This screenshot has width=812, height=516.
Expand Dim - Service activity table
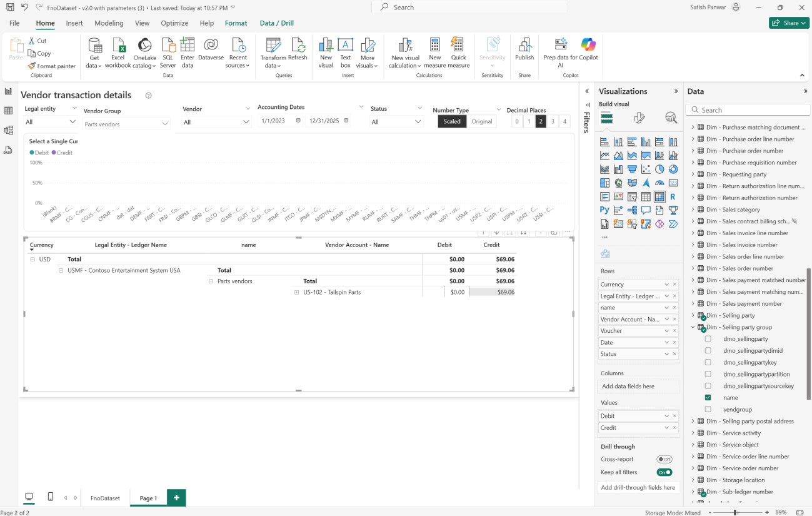coord(693,433)
